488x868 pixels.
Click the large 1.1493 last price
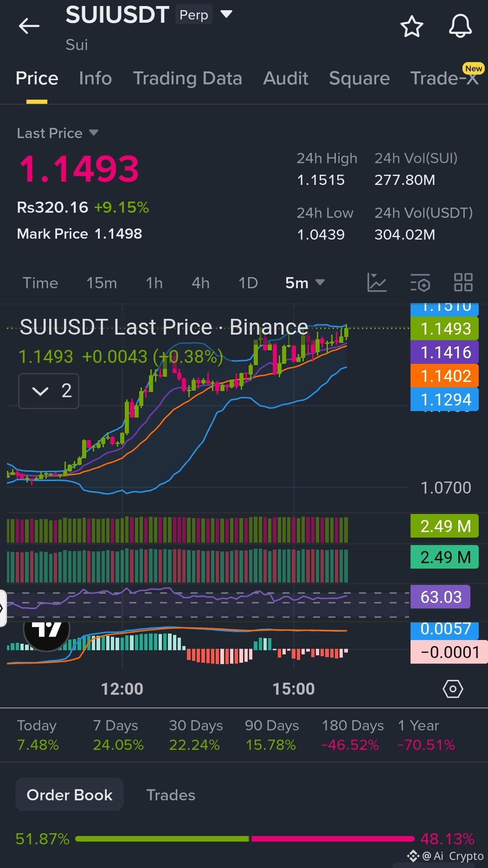click(x=79, y=169)
